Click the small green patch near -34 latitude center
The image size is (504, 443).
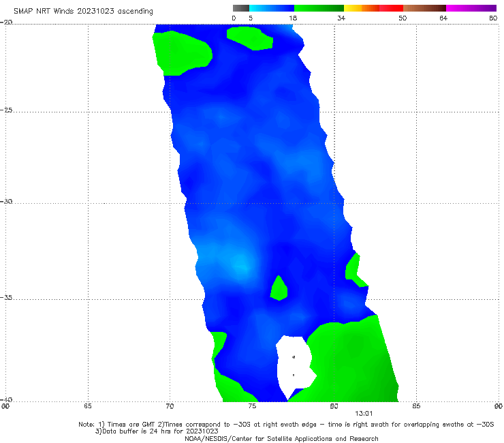coord(279,288)
